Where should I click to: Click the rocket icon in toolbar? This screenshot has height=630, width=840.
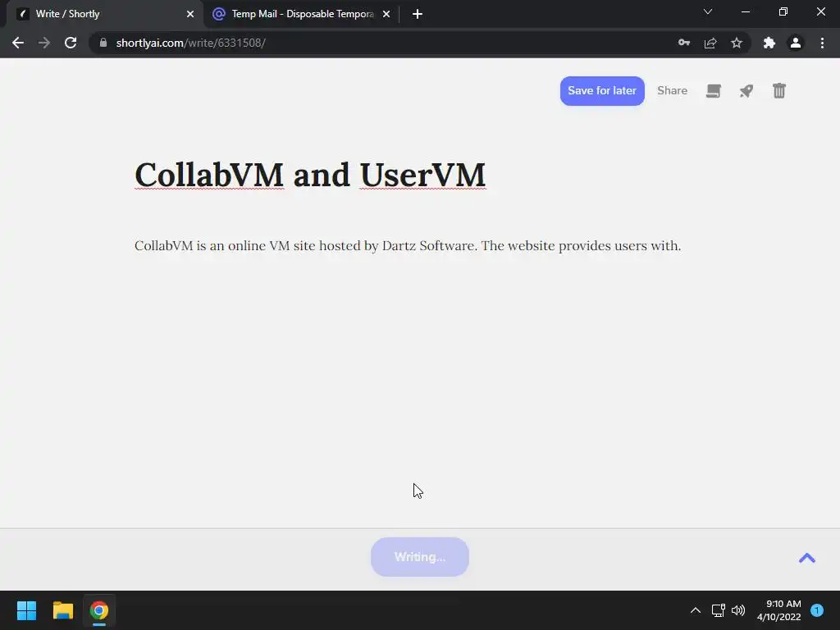click(746, 91)
